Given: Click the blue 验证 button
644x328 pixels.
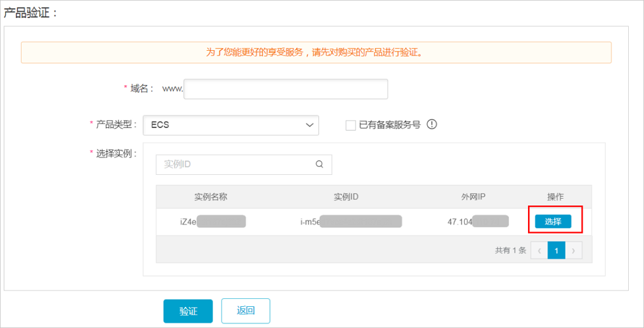Looking at the screenshot, I should [x=188, y=311].
